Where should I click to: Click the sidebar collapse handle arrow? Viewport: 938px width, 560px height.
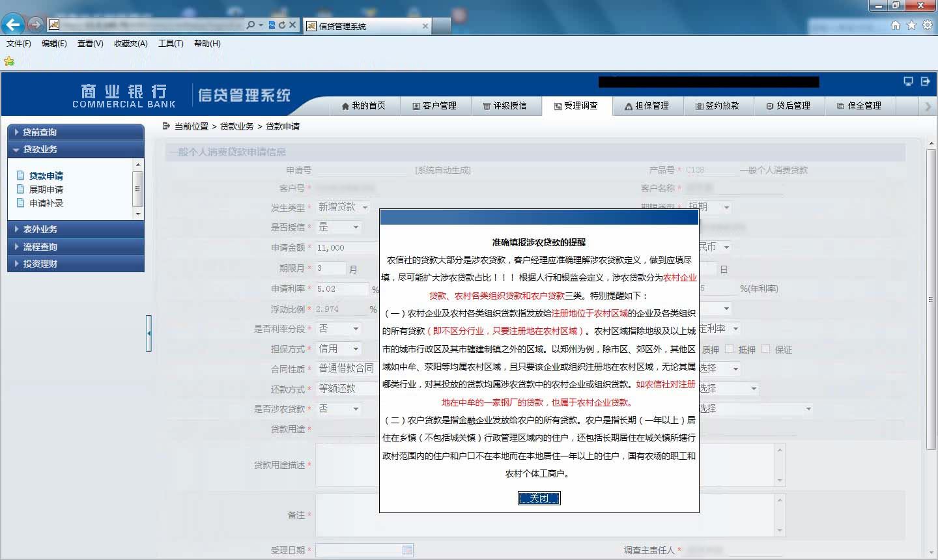149,333
